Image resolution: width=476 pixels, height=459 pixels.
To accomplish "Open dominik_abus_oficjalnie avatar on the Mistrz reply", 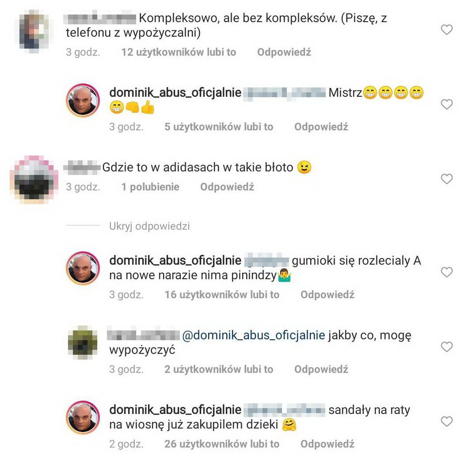I will pyautogui.click(x=83, y=100).
